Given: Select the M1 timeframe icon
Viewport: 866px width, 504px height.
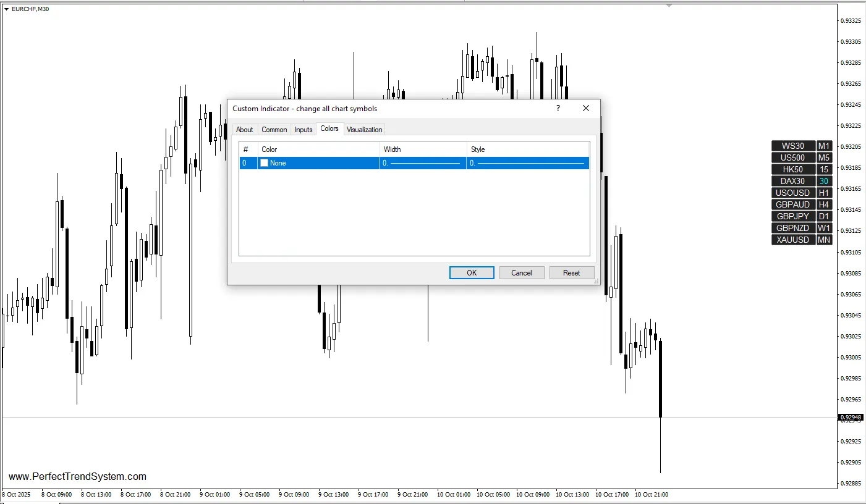Looking at the screenshot, I should (x=823, y=146).
